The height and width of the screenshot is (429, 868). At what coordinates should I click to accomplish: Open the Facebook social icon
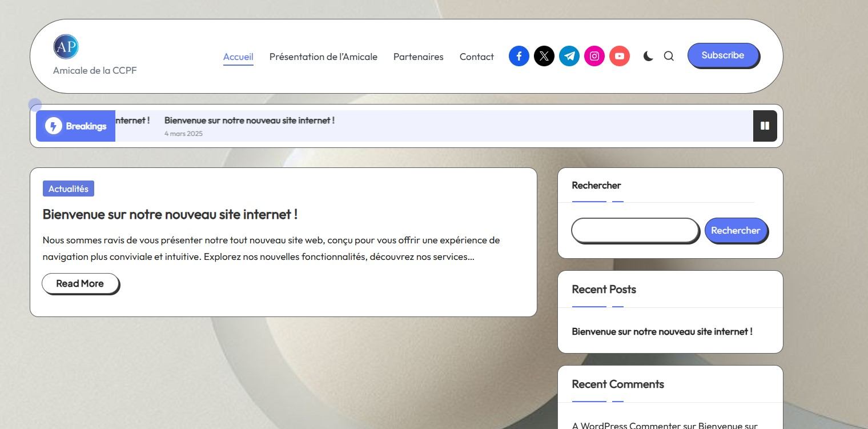click(519, 56)
